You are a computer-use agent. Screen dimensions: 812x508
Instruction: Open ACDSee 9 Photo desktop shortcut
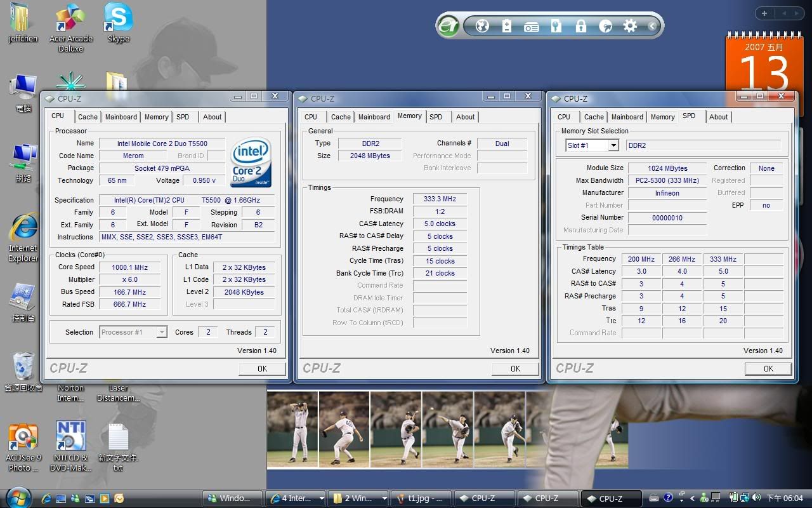click(x=23, y=447)
